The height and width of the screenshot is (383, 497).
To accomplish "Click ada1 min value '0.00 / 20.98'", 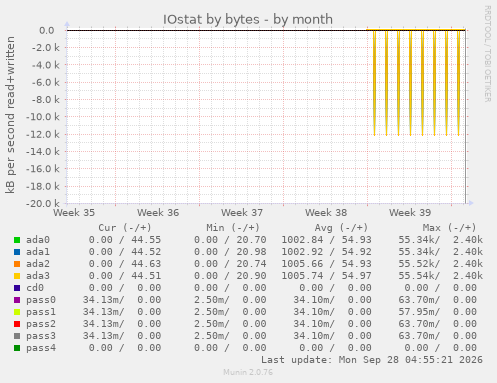I will point(230,252).
